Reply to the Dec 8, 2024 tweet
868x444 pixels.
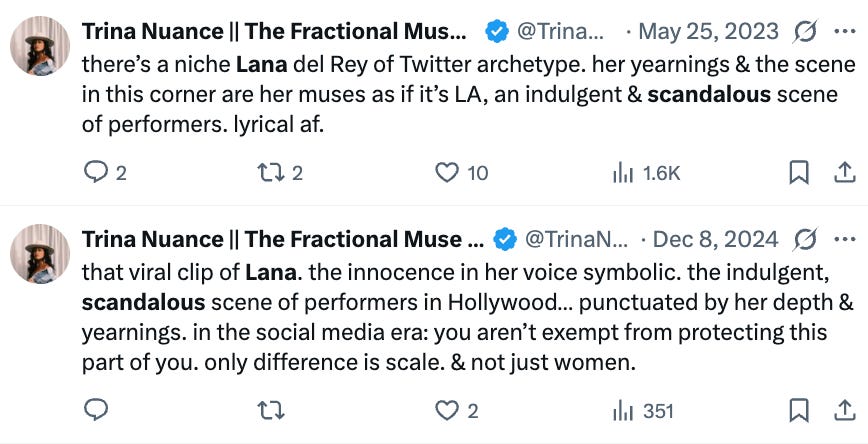tap(97, 410)
